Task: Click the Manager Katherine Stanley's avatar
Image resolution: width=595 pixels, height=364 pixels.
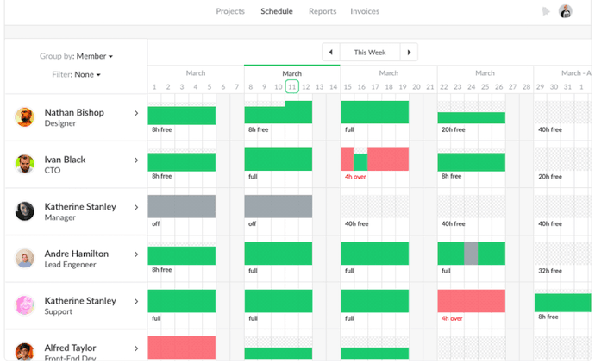Action: (25, 211)
